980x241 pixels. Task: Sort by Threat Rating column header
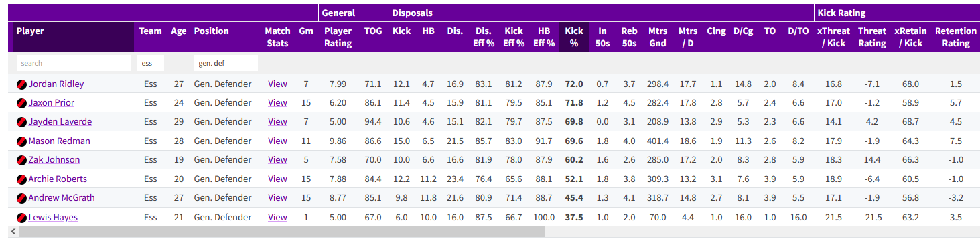coord(872,37)
